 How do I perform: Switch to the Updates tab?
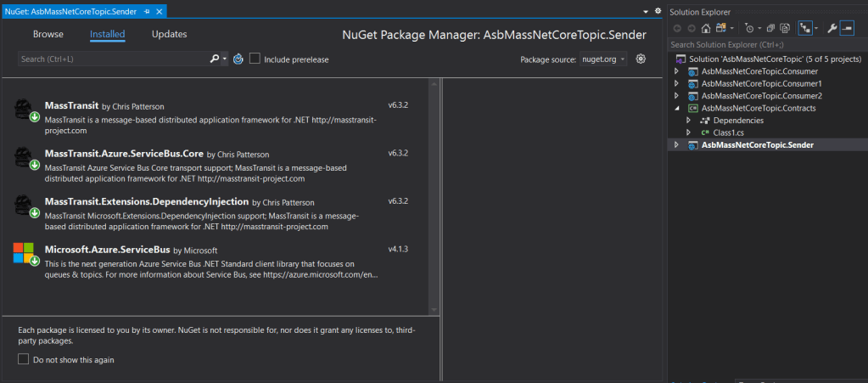coord(169,35)
